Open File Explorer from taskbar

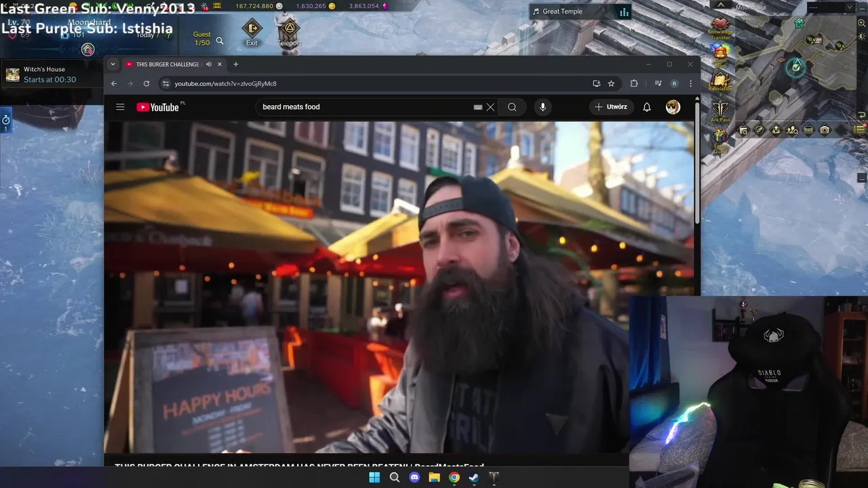coord(434,477)
